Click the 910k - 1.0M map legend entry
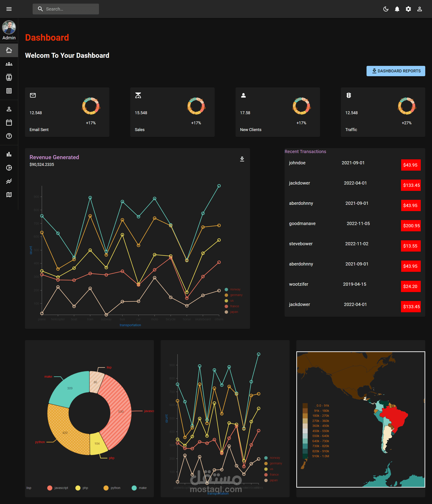 point(316,456)
